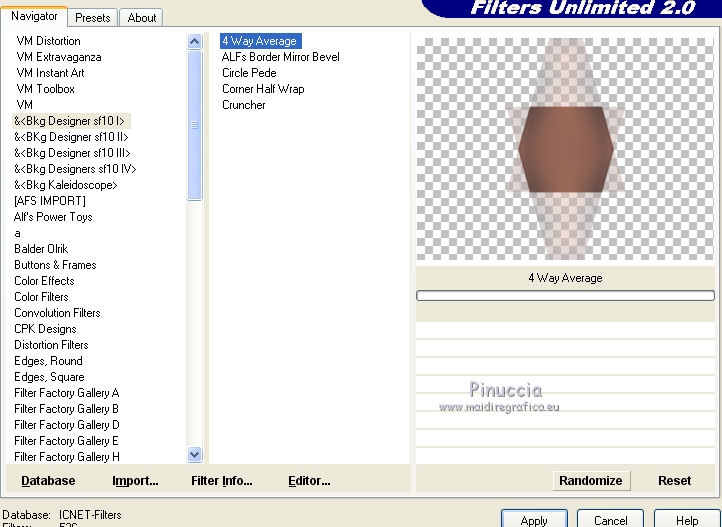Select Distortion Filters category
Image resolution: width=722 pixels, height=527 pixels.
pos(51,345)
